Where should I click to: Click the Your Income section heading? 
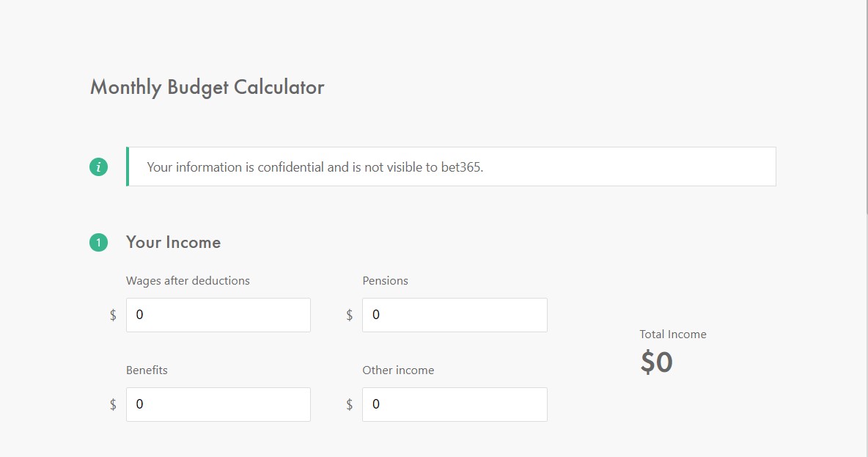point(173,242)
